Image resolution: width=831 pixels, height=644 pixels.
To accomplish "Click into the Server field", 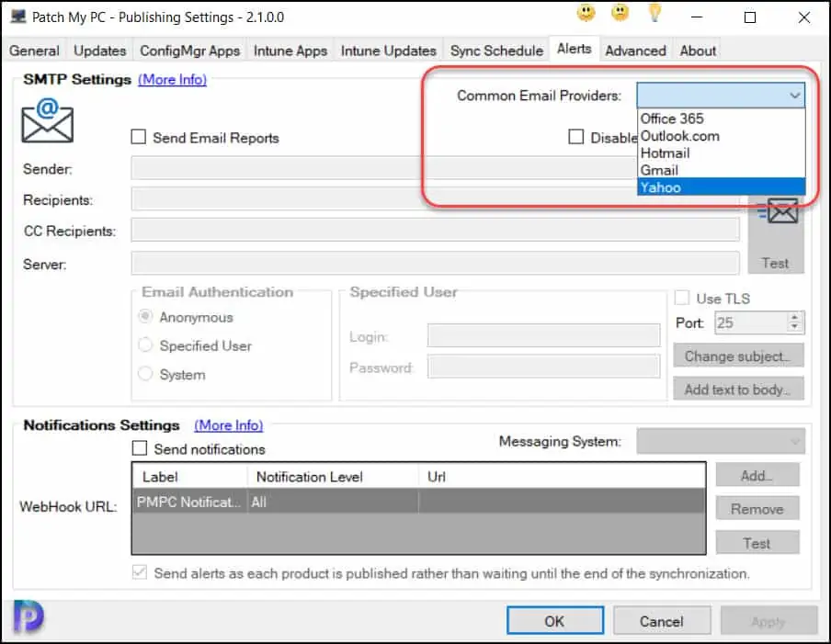I will [x=435, y=264].
